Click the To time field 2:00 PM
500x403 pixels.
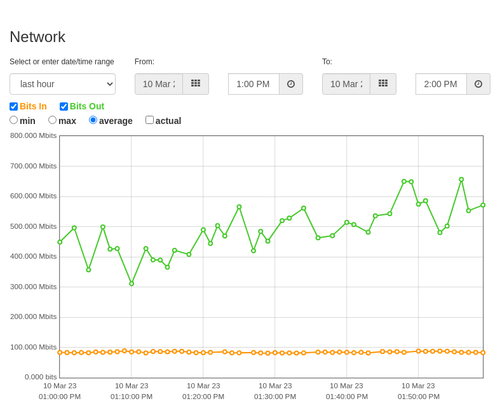[x=441, y=84]
